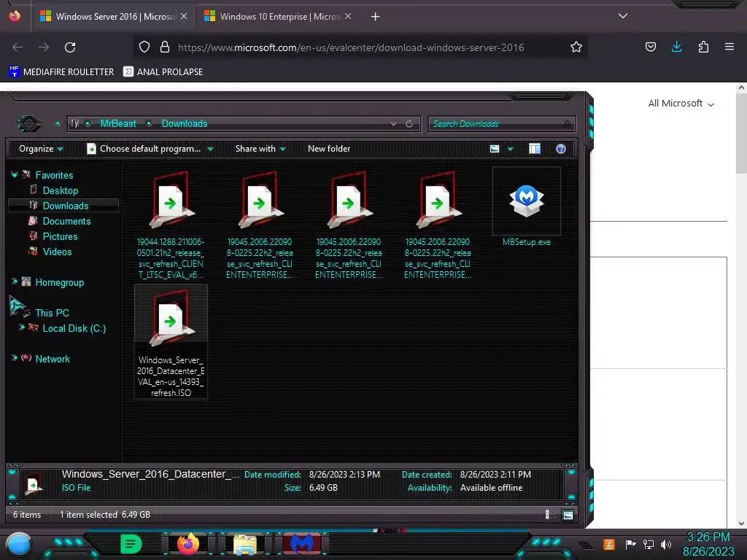This screenshot has width=747, height=560.
Task: Expand Local Disk (C:) node
Action: [21, 327]
